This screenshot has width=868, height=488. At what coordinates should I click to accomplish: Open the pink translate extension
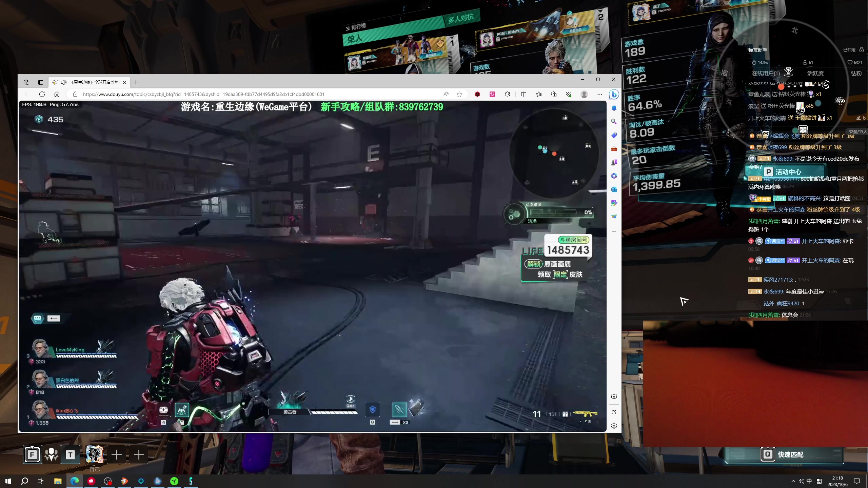tap(492, 94)
